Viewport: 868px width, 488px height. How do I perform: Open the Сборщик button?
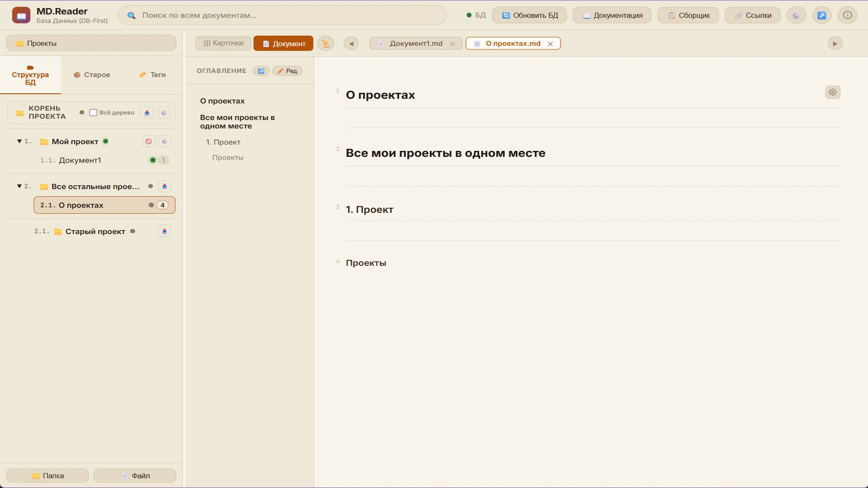pyautogui.click(x=688, y=15)
